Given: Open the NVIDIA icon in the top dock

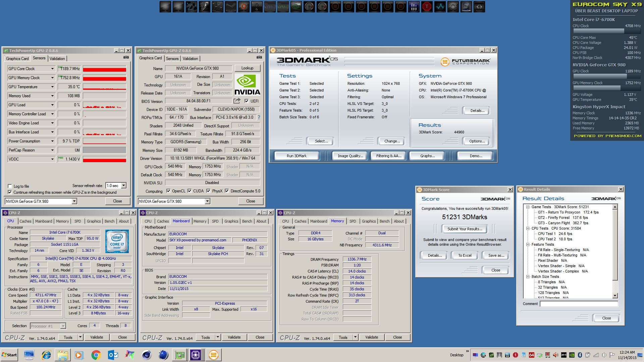Looking at the screenshot, I should 296,7.
